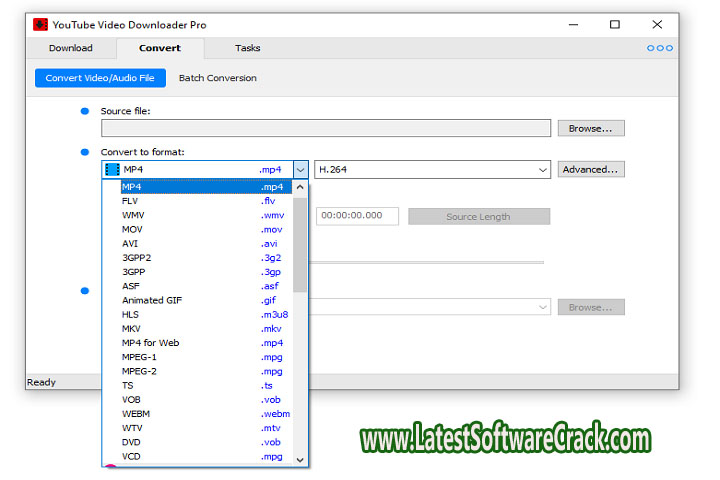Pick WEBM in the format list
720x480 pixels.
(136, 413)
